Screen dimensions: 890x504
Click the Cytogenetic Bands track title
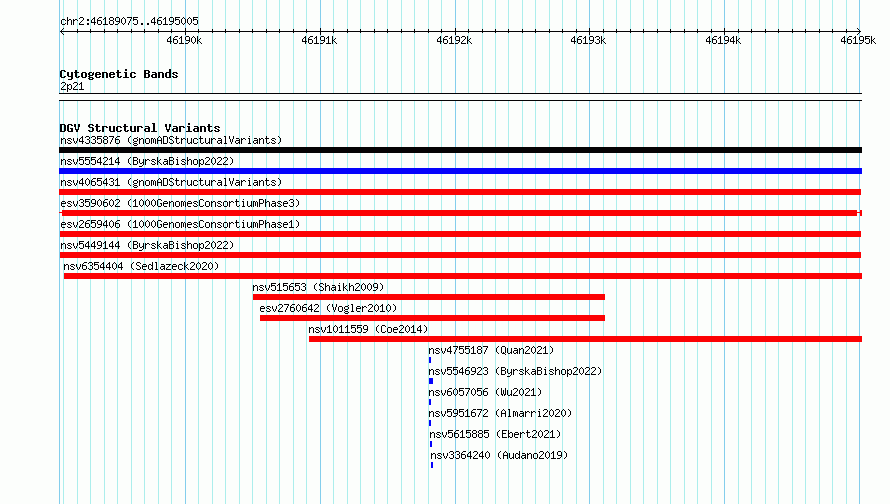click(119, 74)
